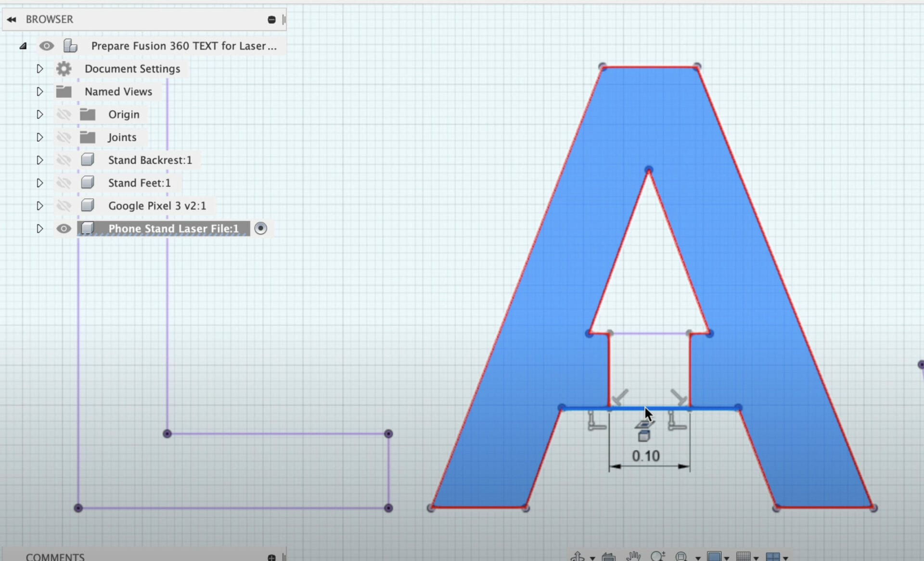
Task: Click the 0.10 dimension value
Action: coord(647,456)
